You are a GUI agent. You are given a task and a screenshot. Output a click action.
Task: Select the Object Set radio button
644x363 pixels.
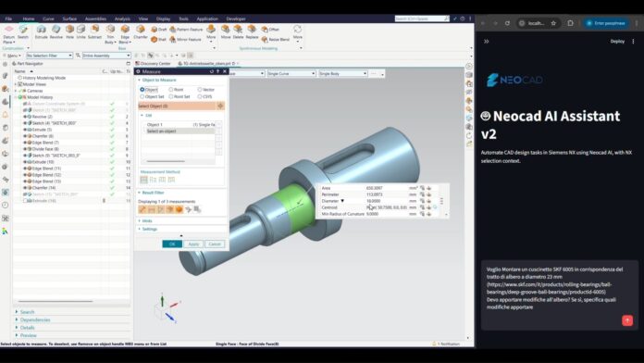click(x=142, y=96)
